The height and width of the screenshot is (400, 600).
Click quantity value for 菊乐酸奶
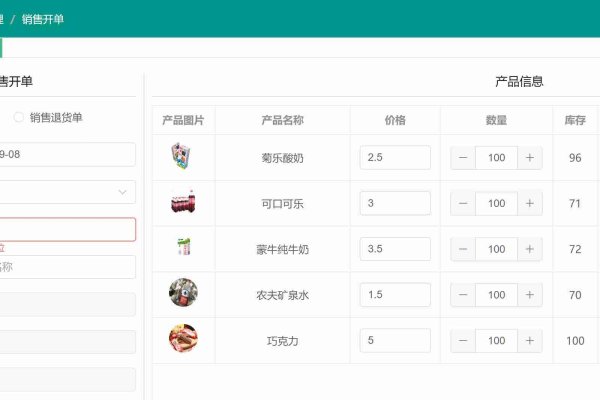(496, 158)
